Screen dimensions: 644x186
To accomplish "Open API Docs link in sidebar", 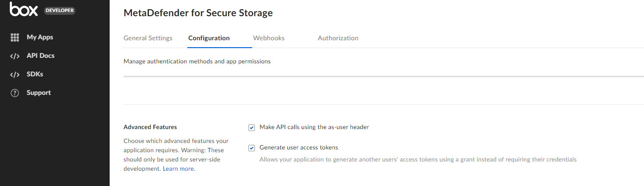I will click(x=41, y=56).
